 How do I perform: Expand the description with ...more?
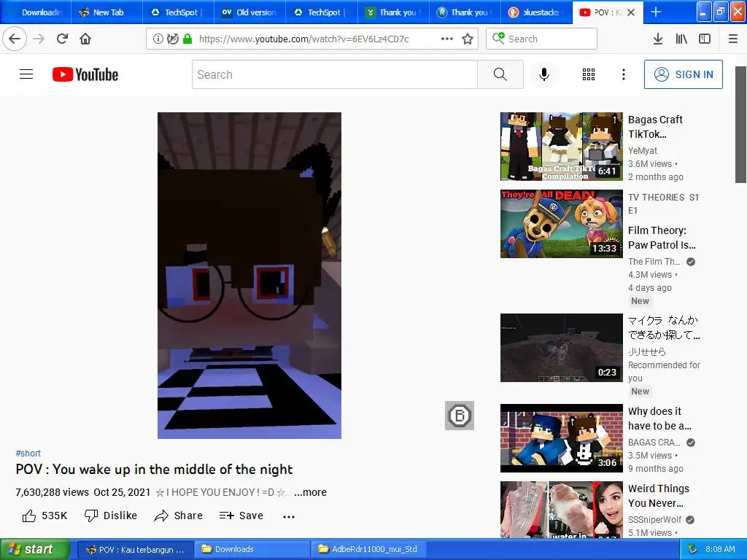click(x=310, y=492)
